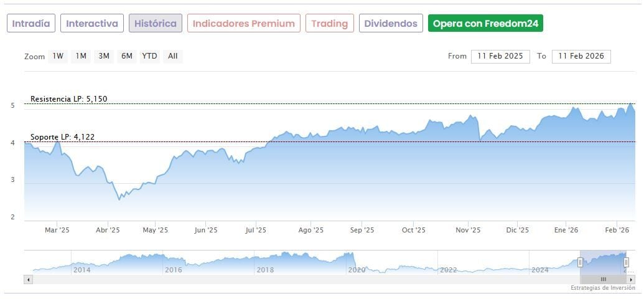This screenshot has height=301, width=644.
Task: Select the 3M zoom range
Action: pyautogui.click(x=104, y=56)
